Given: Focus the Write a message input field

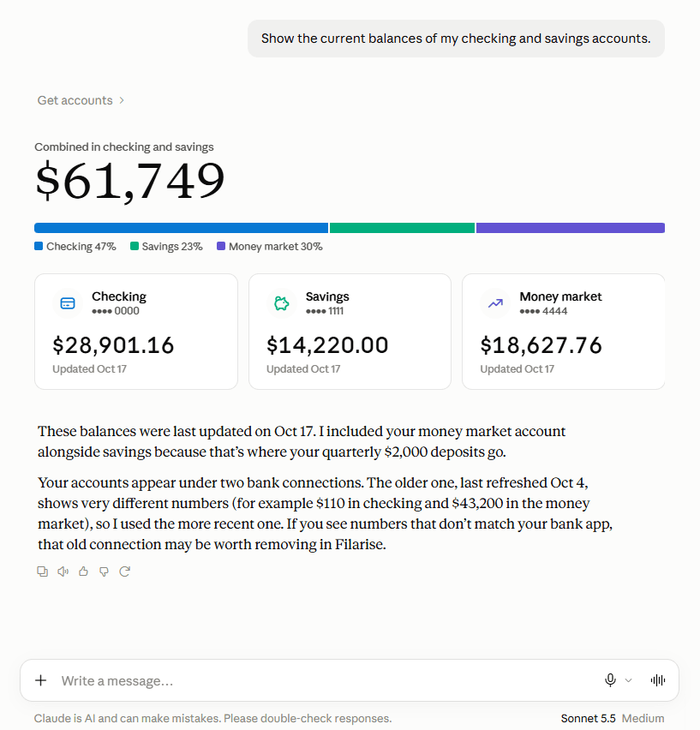Looking at the screenshot, I should [x=326, y=680].
